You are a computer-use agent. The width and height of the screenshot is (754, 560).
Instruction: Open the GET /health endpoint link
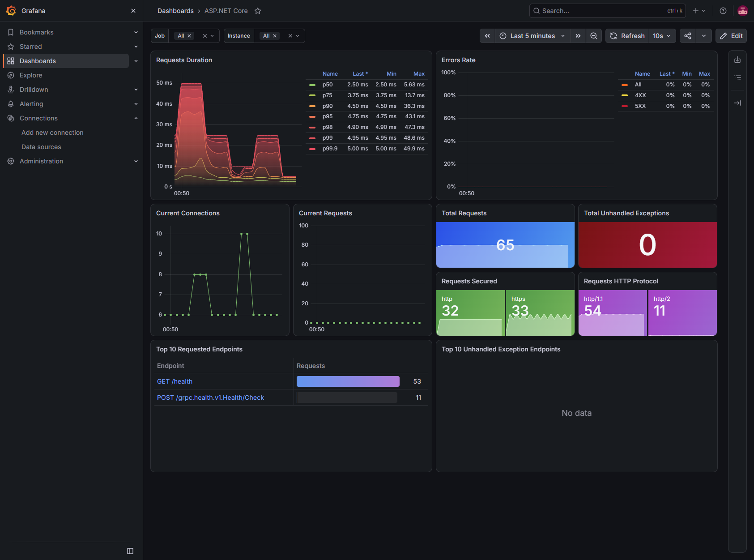pyautogui.click(x=175, y=381)
